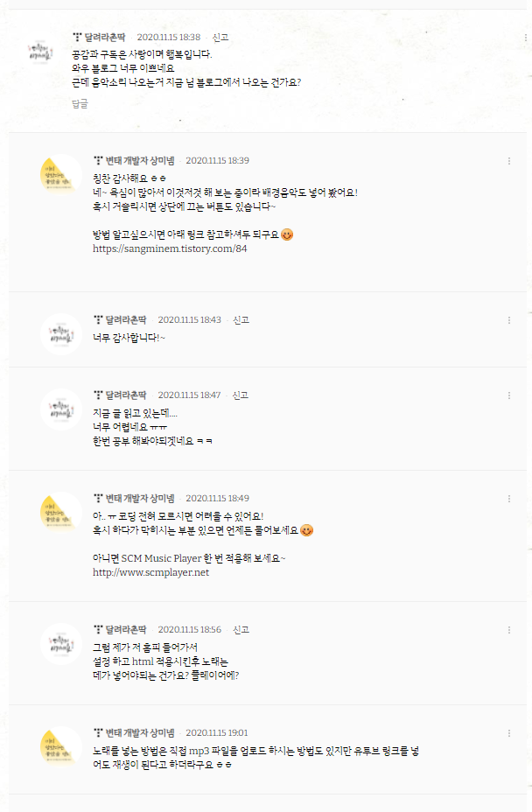Click the Tistory icon beside 변태 개발자 상미넴 at 18:39

pyautogui.click(x=98, y=160)
